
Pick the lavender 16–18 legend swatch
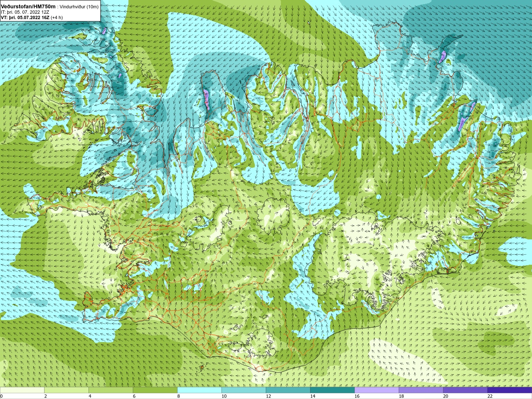pyautogui.click(x=377, y=390)
